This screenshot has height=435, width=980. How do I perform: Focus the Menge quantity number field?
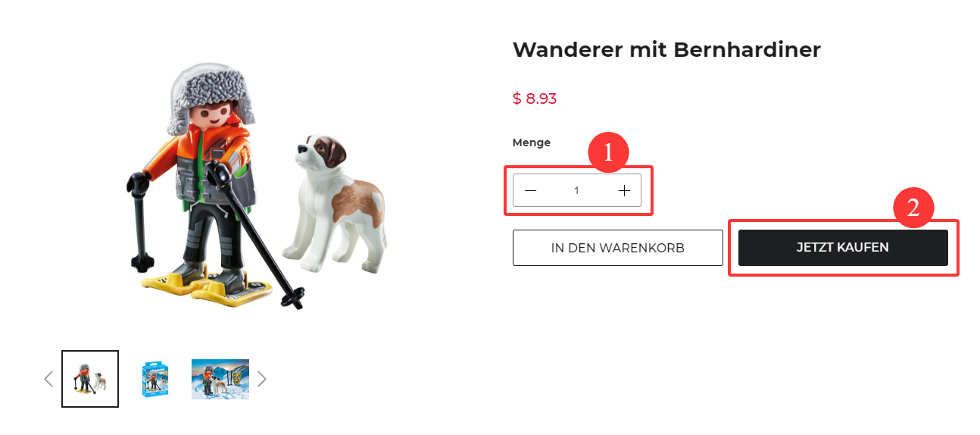[577, 190]
